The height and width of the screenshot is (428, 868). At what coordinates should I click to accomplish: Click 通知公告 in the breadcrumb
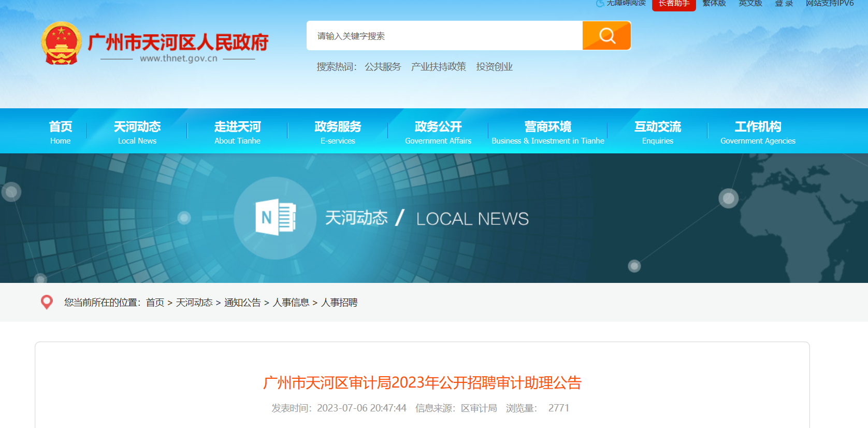242,303
